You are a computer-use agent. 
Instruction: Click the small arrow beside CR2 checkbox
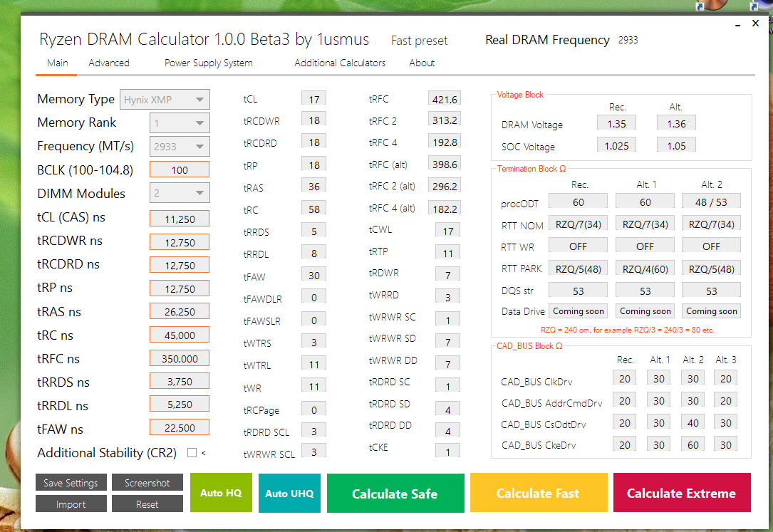tap(204, 453)
